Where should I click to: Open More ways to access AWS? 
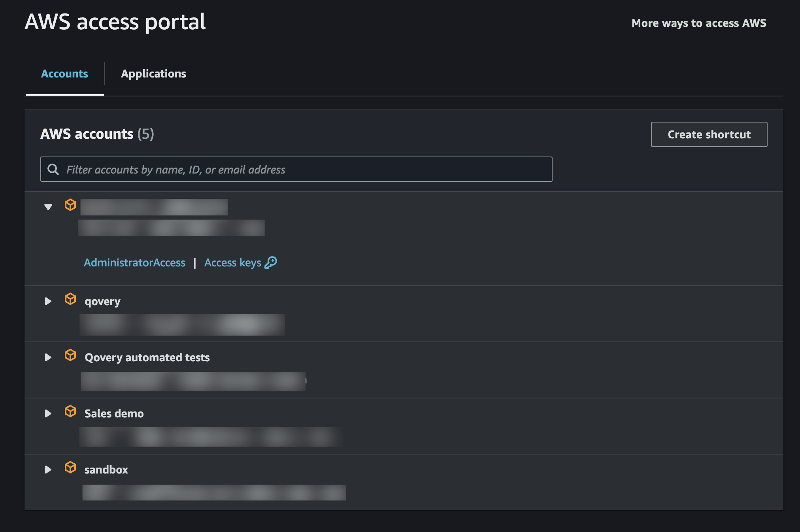[699, 23]
